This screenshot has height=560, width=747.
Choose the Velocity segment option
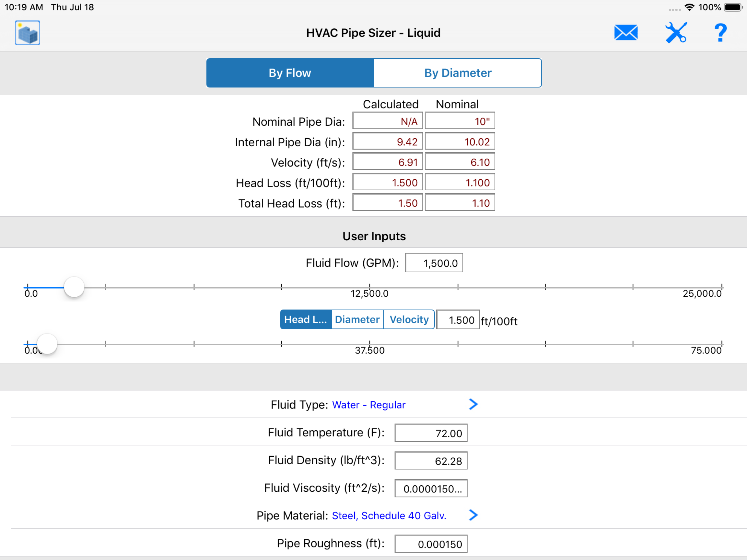click(409, 320)
